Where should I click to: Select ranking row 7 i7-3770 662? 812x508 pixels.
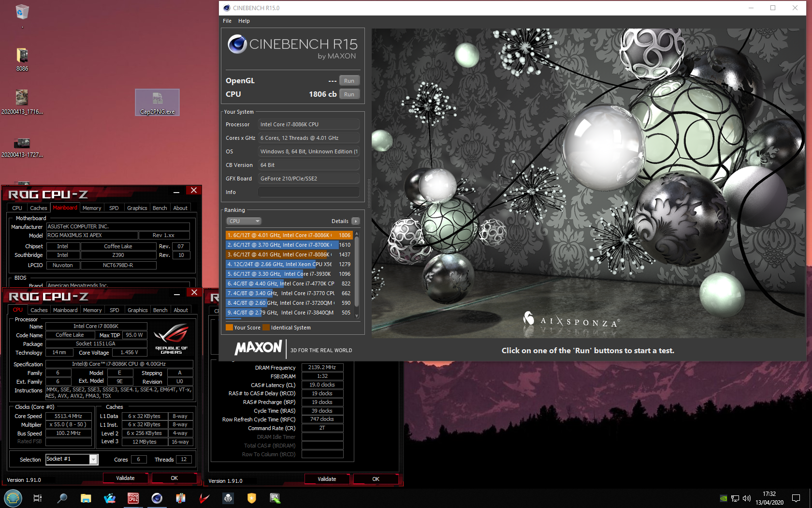[x=289, y=293]
